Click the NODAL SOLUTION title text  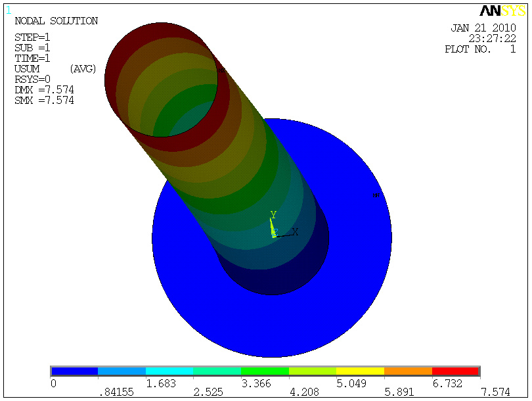pos(56,21)
